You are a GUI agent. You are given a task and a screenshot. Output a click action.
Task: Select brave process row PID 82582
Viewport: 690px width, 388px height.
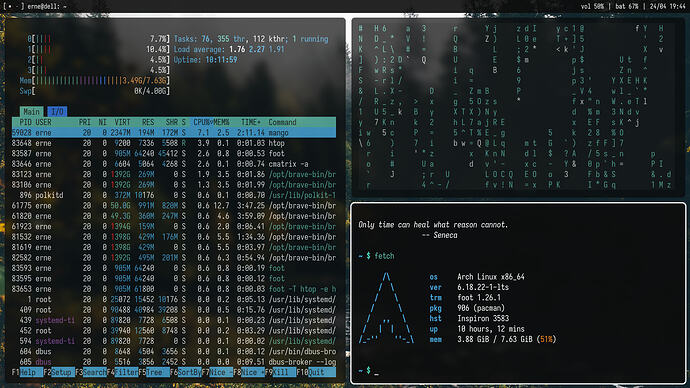click(x=174, y=258)
